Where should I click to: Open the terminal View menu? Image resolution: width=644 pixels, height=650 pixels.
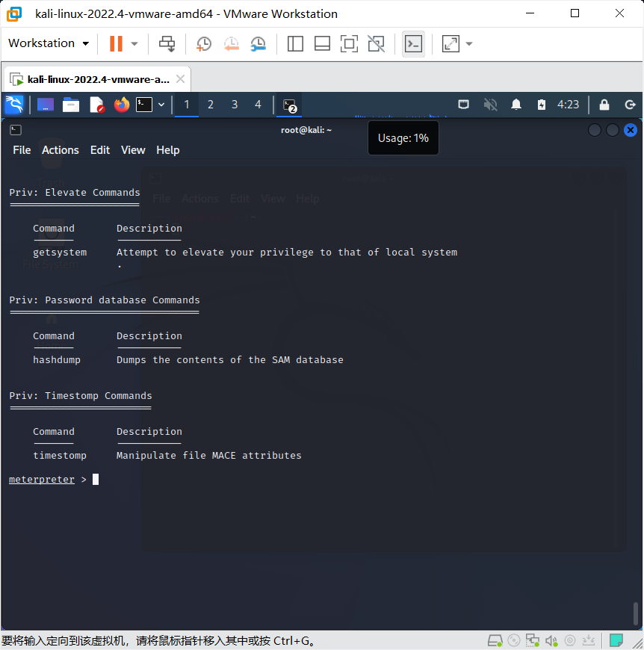(x=133, y=150)
